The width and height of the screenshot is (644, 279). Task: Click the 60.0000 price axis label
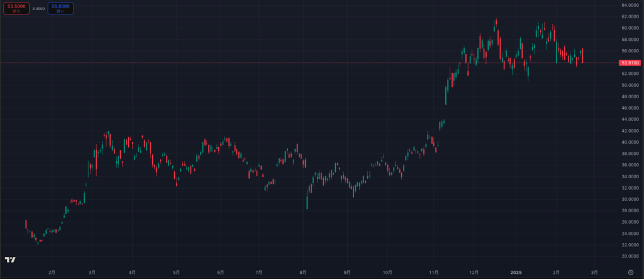[x=630, y=28]
